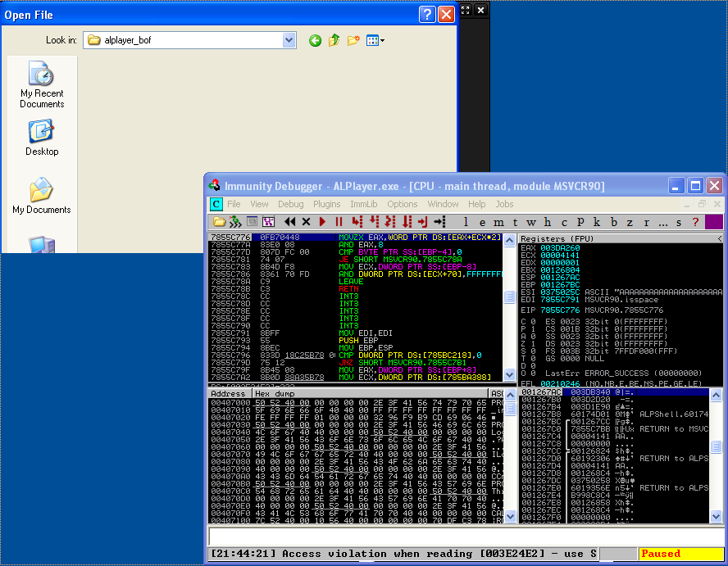Show Call stack with k button

tap(597, 222)
